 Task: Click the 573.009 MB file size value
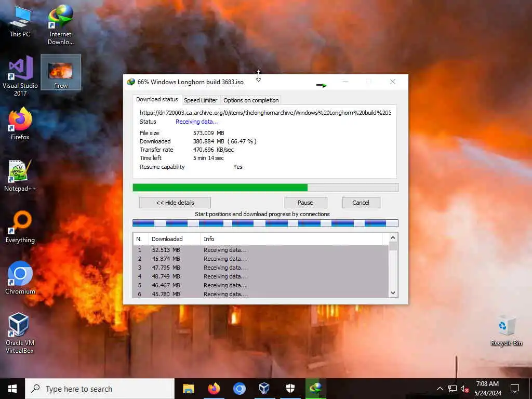point(209,133)
